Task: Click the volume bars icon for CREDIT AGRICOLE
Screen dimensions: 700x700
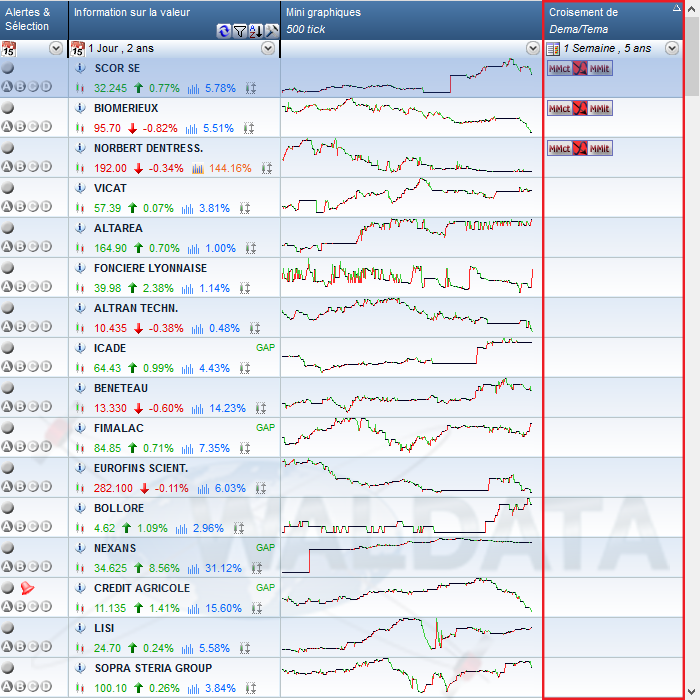Action: [193, 608]
